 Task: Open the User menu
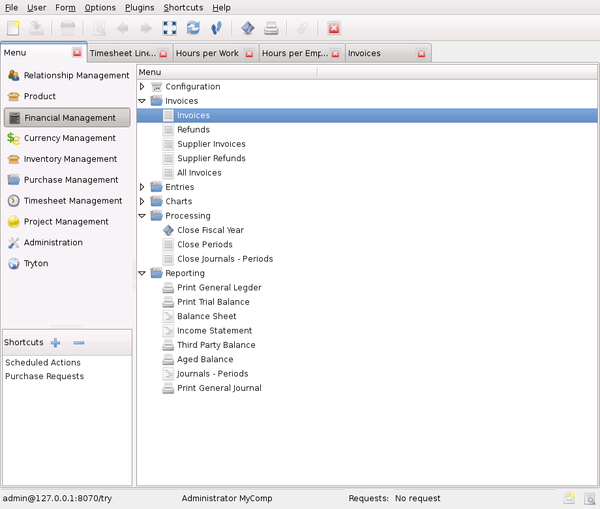(x=36, y=8)
